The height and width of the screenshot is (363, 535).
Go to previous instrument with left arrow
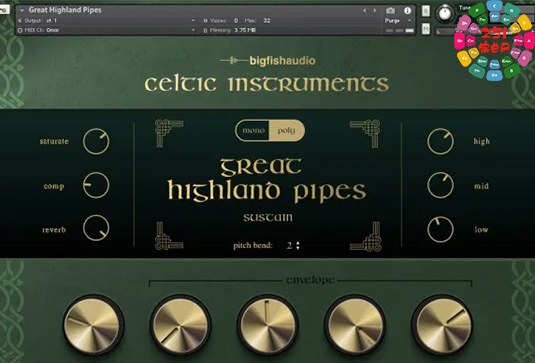[x=365, y=11]
